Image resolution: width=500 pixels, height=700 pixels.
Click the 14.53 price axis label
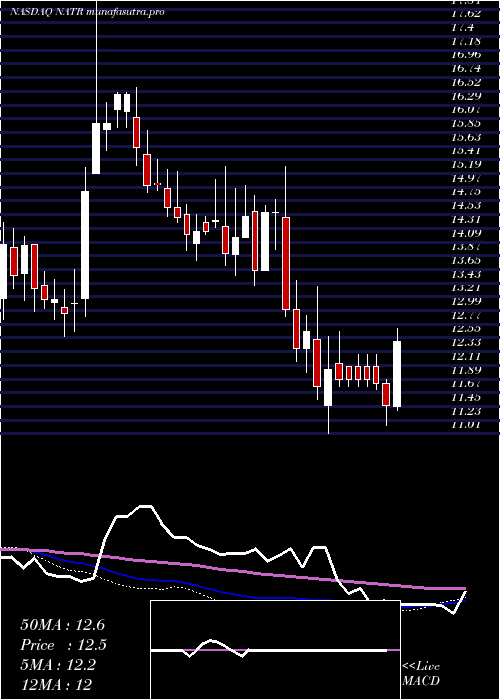[466, 205]
